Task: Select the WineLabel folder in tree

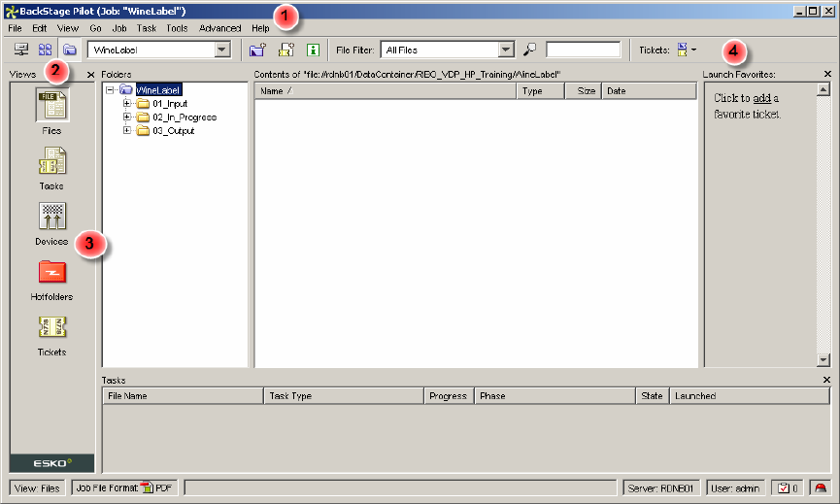Action: pos(158,90)
